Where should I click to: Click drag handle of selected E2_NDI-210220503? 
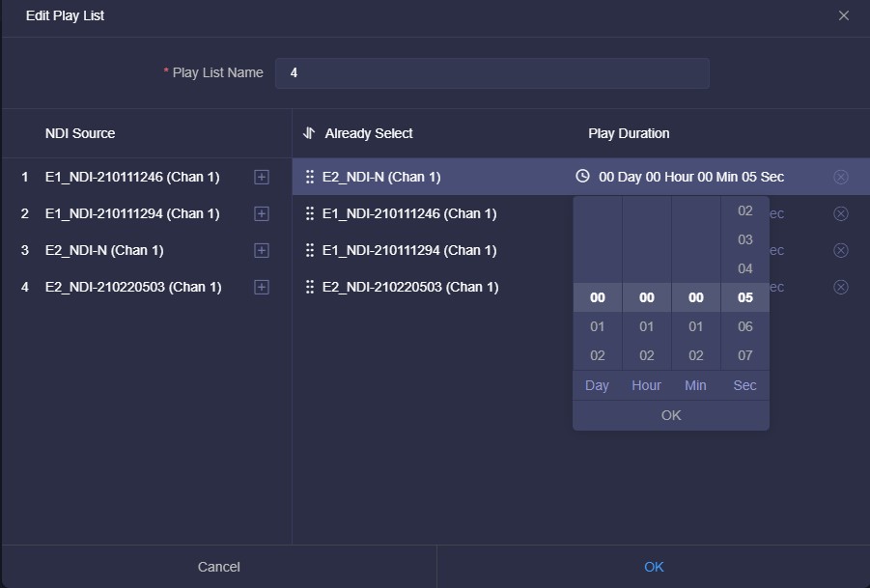(310, 287)
